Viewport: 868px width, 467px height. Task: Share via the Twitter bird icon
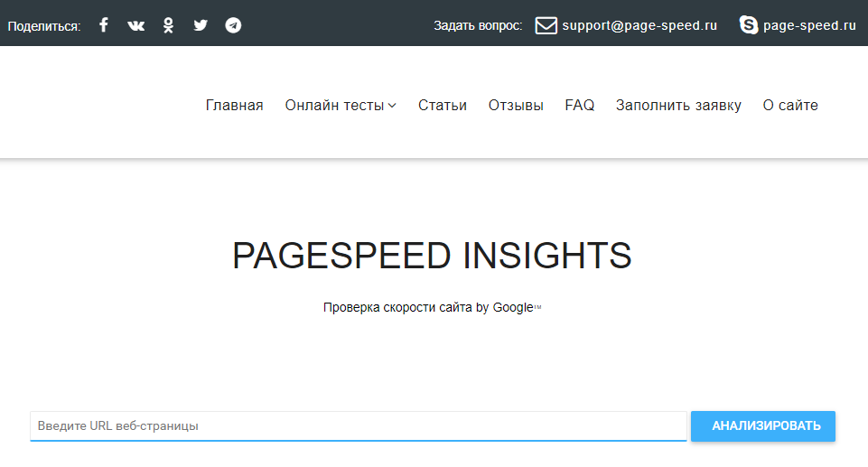pos(201,25)
